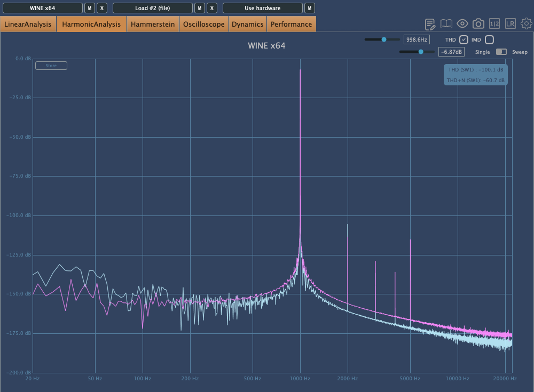534x392 pixels.
Task: Open the Use hardware selector
Action: [x=262, y=8]
